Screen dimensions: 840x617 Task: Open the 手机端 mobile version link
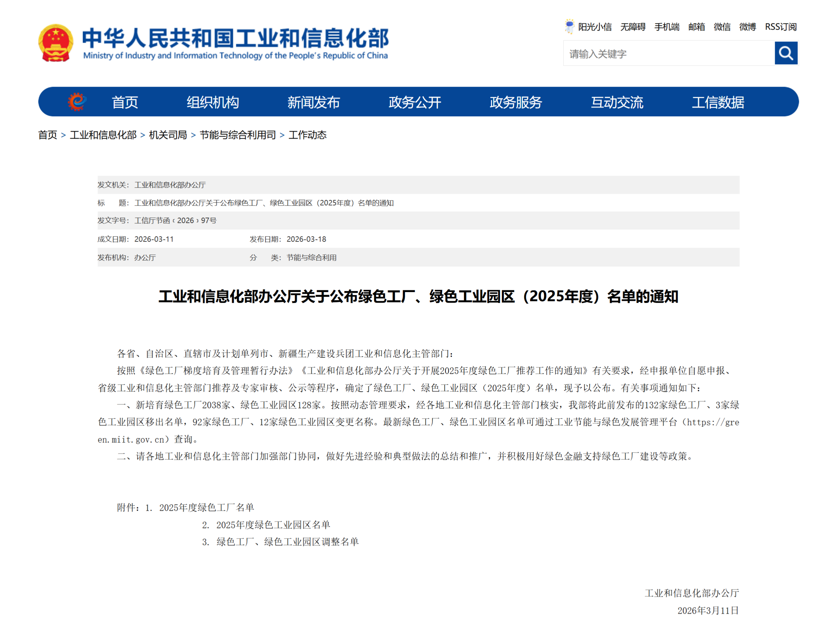click(667, 27)
